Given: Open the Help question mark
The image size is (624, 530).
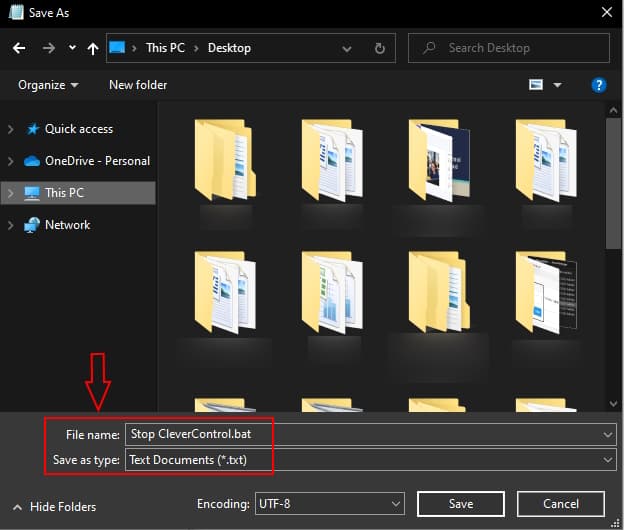Looking at the screenshot, I should coord(599,85).
